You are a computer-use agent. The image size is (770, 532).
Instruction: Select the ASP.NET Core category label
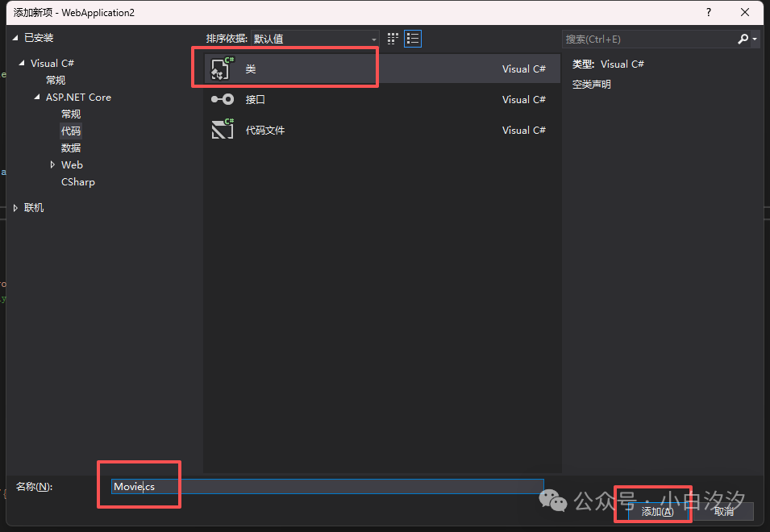[x=78, y=98]
